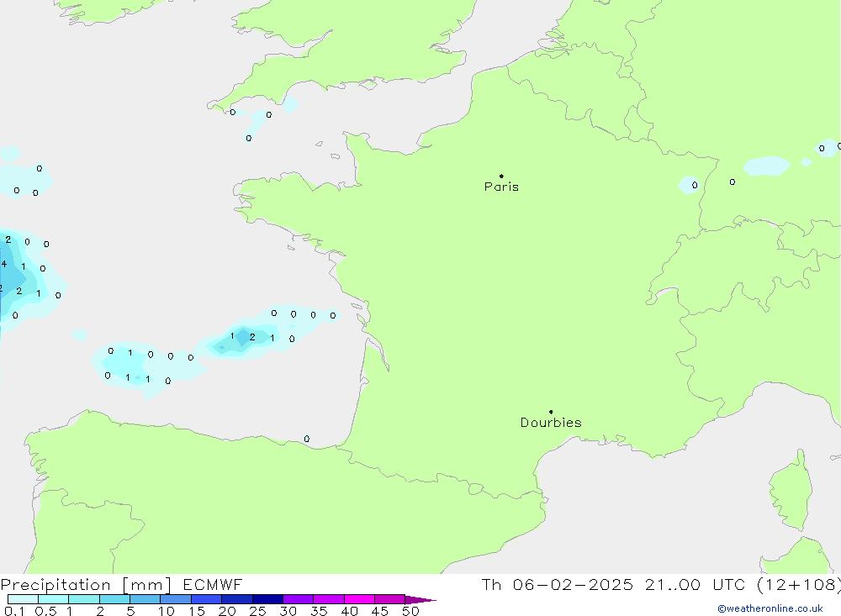
Task: Click the legend scale value '50'
Action: pos(410,611)
